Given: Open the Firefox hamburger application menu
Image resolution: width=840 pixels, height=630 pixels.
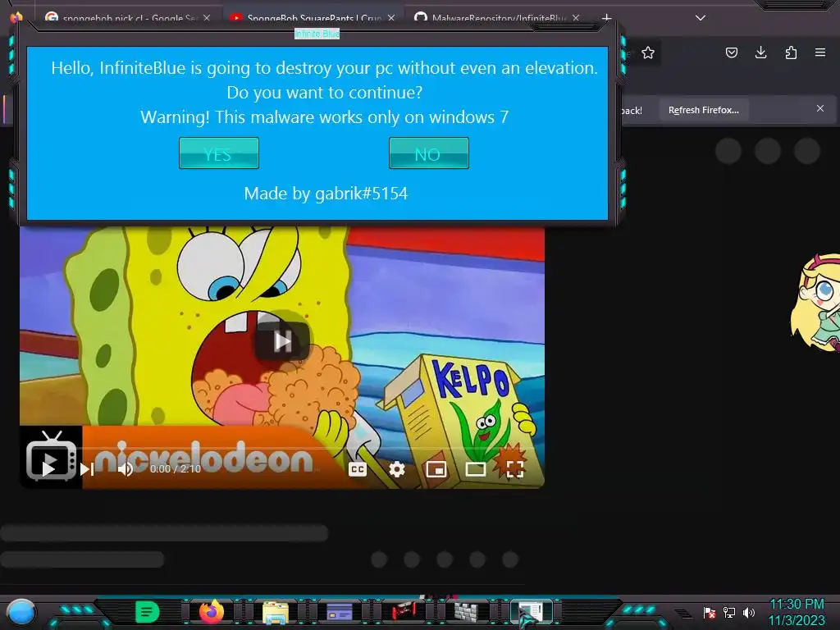Looking at the screenshot, I should tap(820, 52).
